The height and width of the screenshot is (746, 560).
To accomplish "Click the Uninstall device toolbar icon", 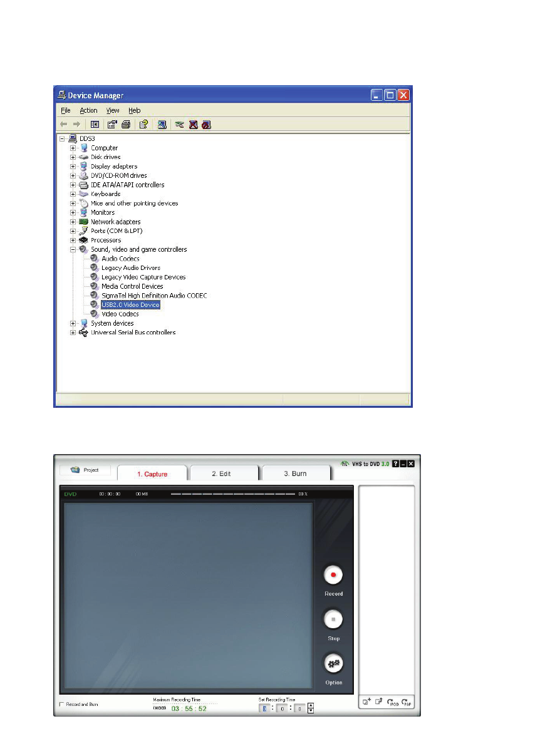I will pos(193,124).
